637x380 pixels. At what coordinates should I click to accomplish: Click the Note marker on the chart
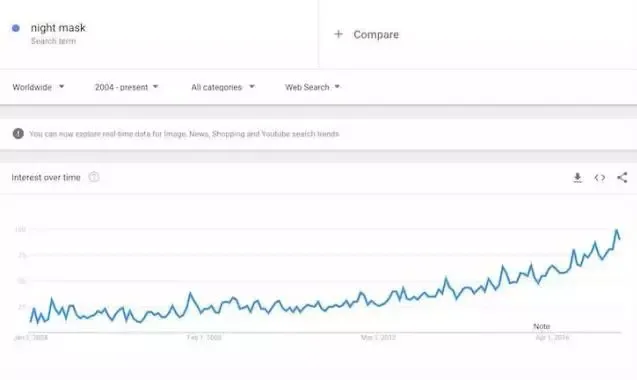[x=542, y=326]
